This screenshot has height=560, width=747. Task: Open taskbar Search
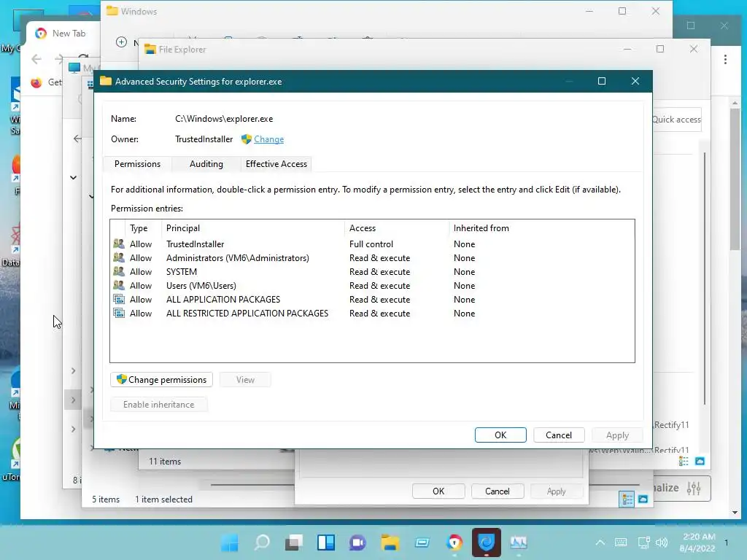click(x=262, y=542)
